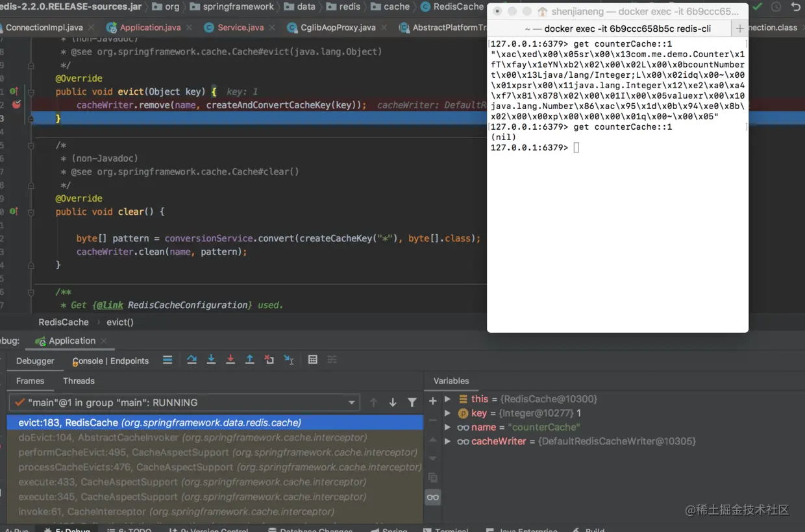
Task: Click 'cache' folder in breadcrumb
Action: click(x=390, y=6)
